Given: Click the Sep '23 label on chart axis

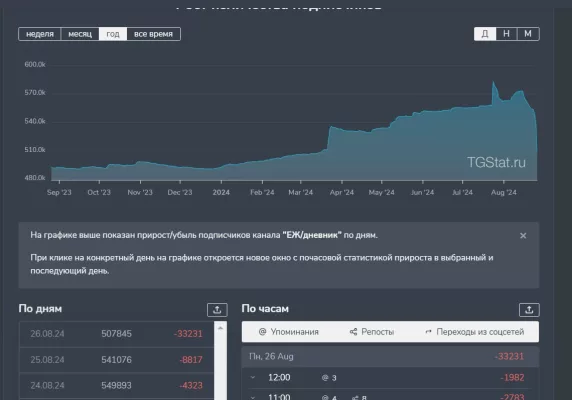Looking at the screenshot, I should click(x=59, y=192).
